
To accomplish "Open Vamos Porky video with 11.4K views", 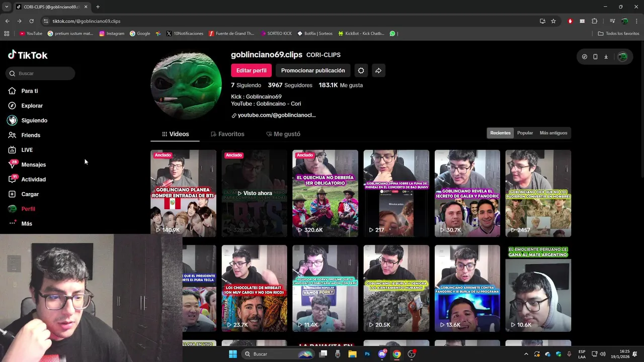I will 325,288.
